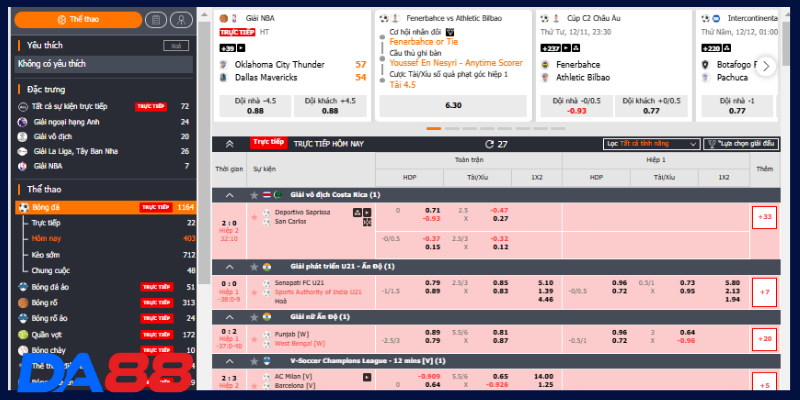Favorite AC Milan [V] match star
The width and height of the screenshot is (800, 400).
pos(254,384)
